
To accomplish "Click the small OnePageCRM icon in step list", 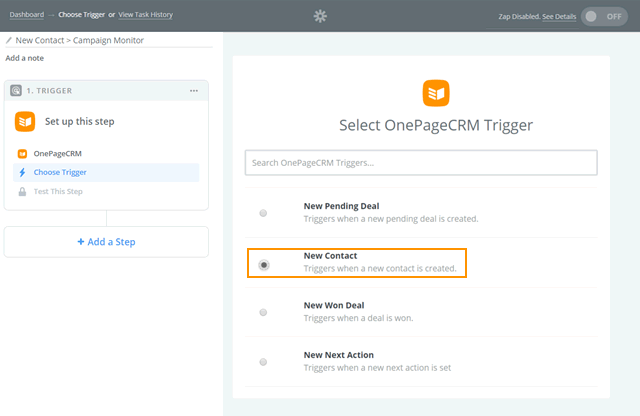I will click(22, 153).
